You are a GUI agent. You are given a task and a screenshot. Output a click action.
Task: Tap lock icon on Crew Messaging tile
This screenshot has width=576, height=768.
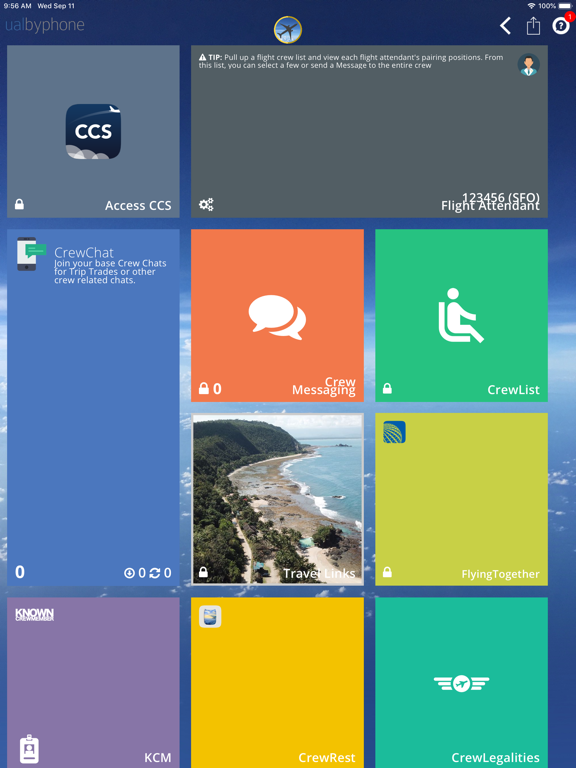coord(204,388)
